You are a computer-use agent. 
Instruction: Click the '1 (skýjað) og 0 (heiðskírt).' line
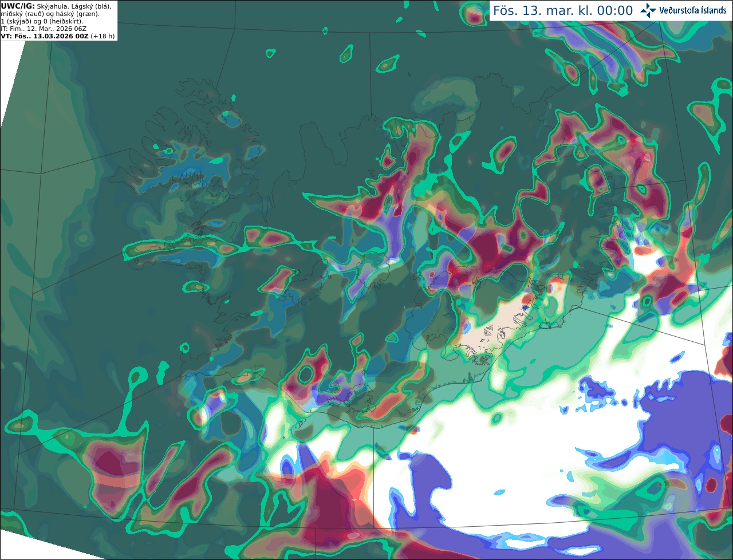(42, 21)
